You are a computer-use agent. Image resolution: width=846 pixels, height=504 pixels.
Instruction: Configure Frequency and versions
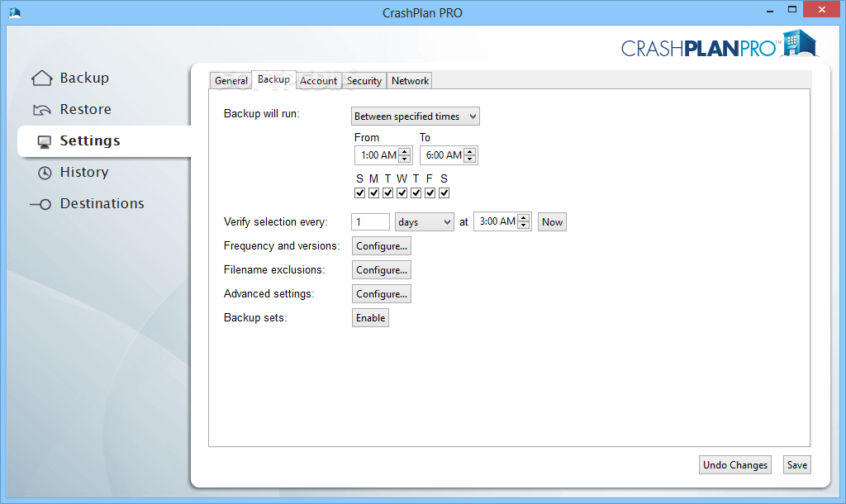pyautogui.click(x=382, y=246)
